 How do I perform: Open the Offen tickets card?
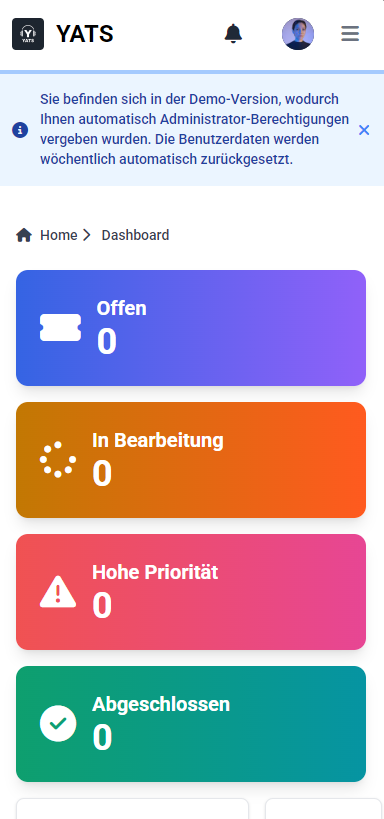coord(191,328)
